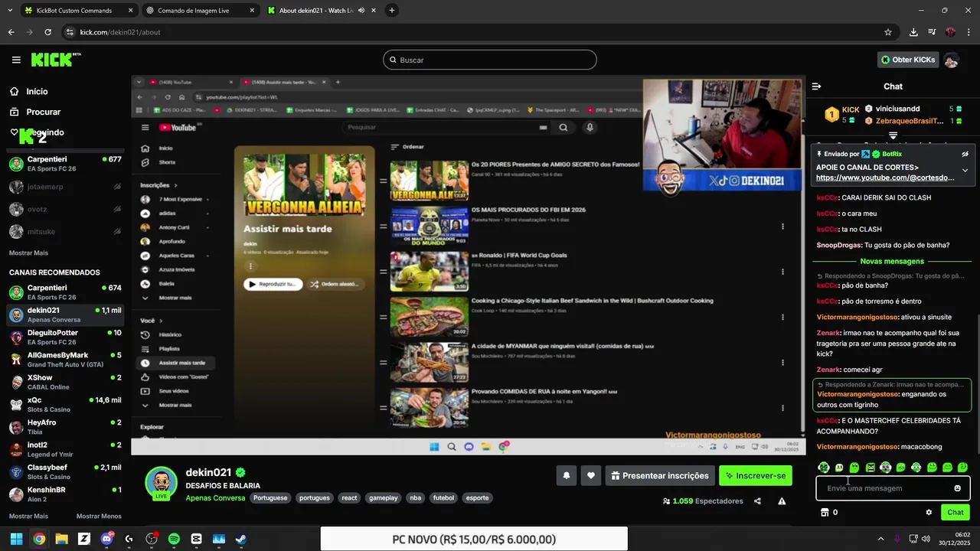
Task: Click the gameplay tag
Action: click(x=384, y=497)
